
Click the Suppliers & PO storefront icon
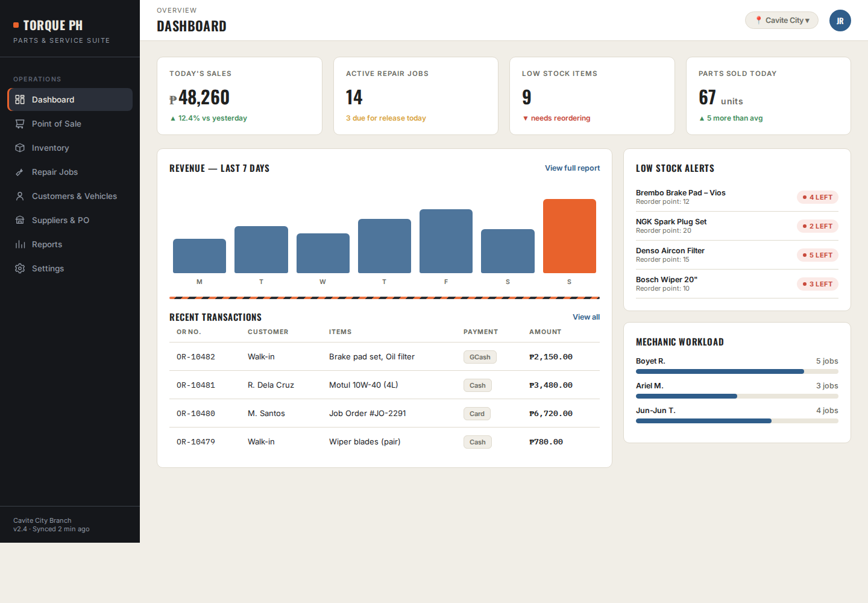click(x=20, y=220)
